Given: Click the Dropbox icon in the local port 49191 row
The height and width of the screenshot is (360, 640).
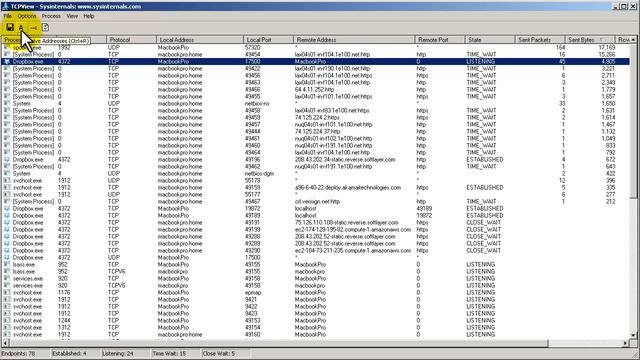Looking at the screenshot, I should [x=7, y=222].
